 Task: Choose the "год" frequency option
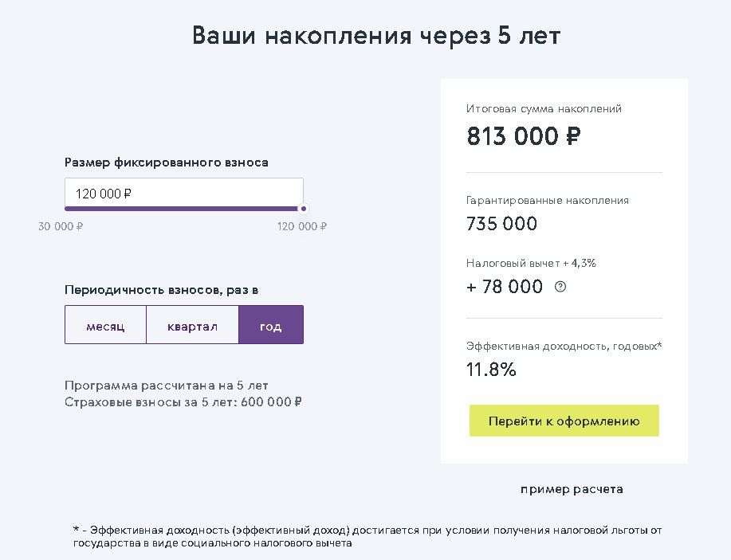pyautogui.click(x=271, y=325)
